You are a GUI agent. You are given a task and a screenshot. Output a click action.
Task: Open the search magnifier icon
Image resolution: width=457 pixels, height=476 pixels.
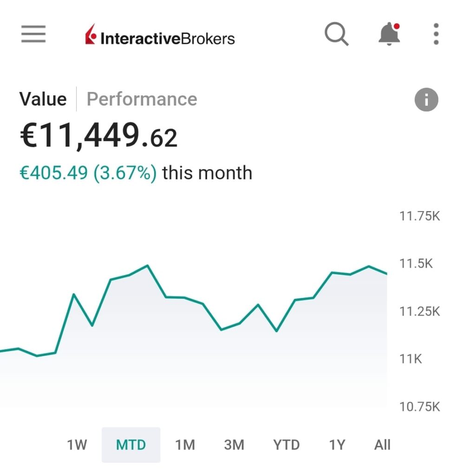tap(336, 34)
